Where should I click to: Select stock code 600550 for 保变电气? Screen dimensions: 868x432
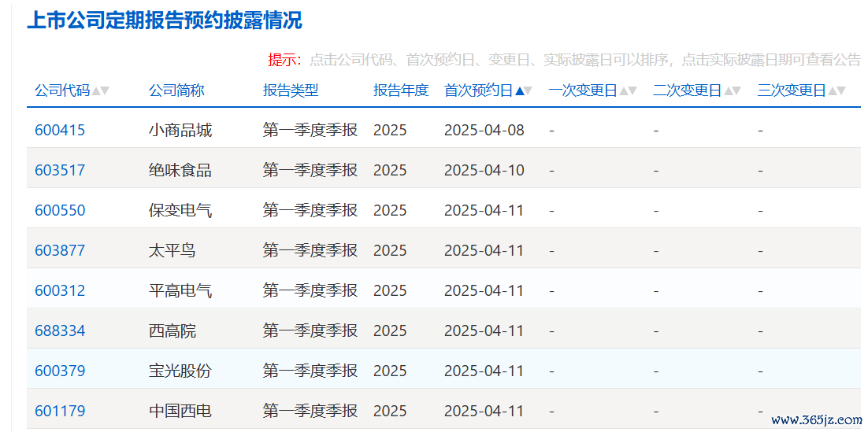(60, 211)
